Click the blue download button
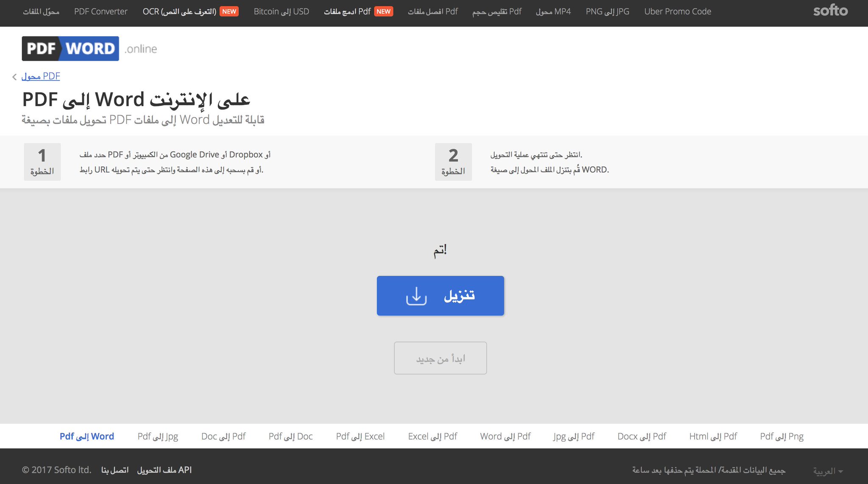Image resolution: width=868 pixels, height=484 pixels. click(440, 296)
